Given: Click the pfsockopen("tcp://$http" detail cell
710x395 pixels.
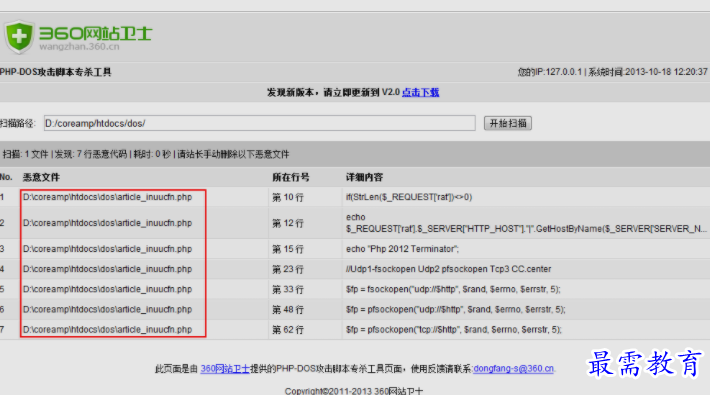Looking at the screenshot, I should (454, 329).
